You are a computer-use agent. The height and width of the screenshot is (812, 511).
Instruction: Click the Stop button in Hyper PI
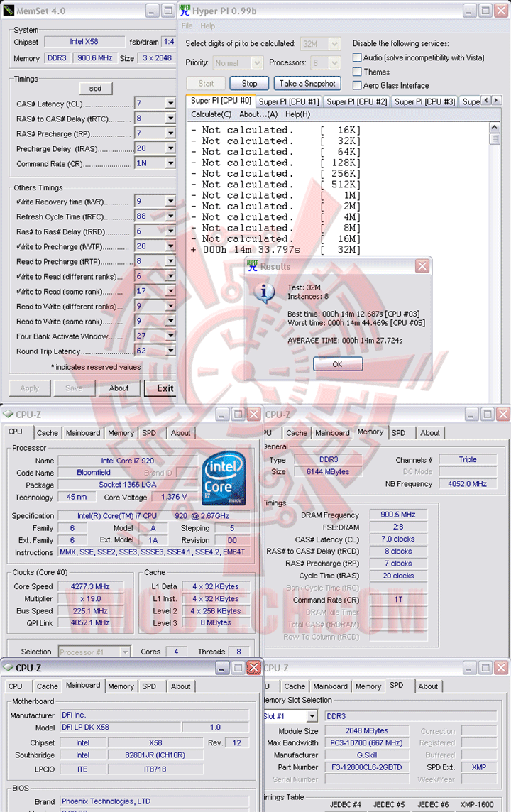pyautogui.click(x=249, y=83)
